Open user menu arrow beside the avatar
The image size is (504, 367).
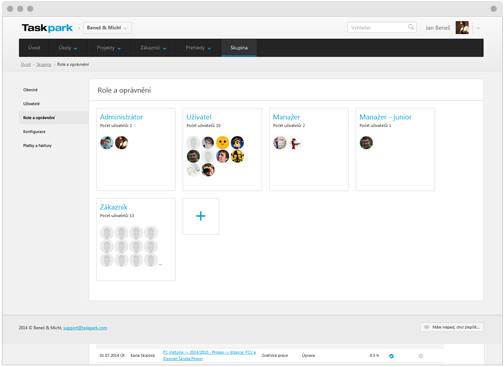coord(478,28)
